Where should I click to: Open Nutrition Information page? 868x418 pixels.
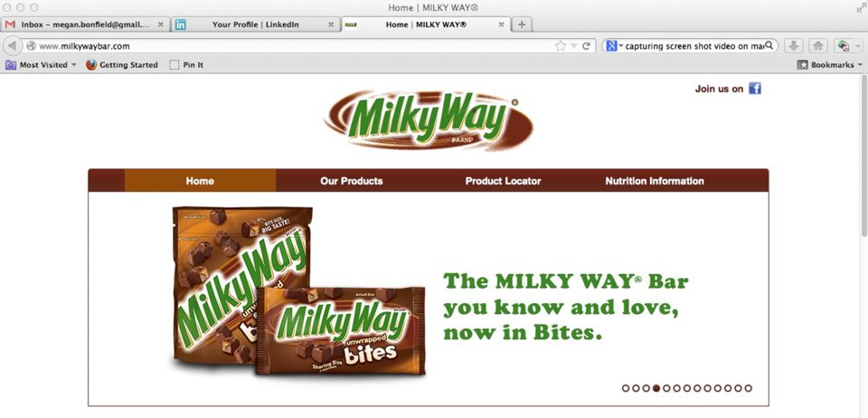point(655,181)
